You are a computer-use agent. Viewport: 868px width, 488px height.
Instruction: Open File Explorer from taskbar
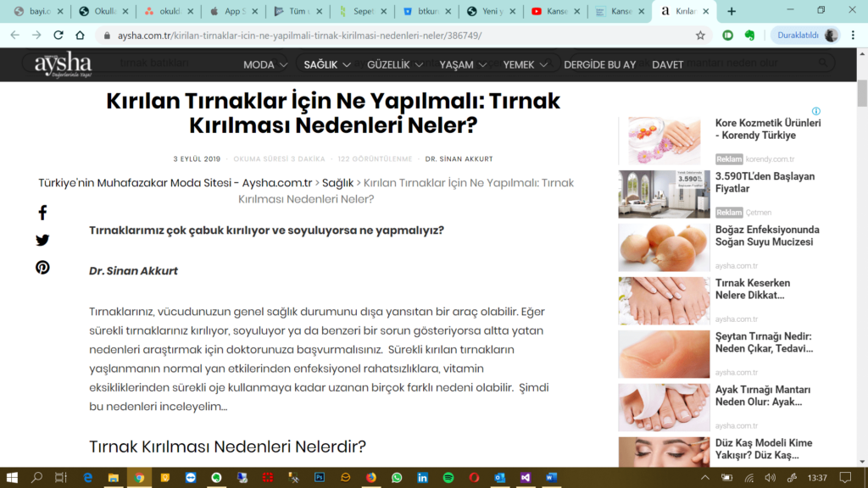[x=113, y=478]
